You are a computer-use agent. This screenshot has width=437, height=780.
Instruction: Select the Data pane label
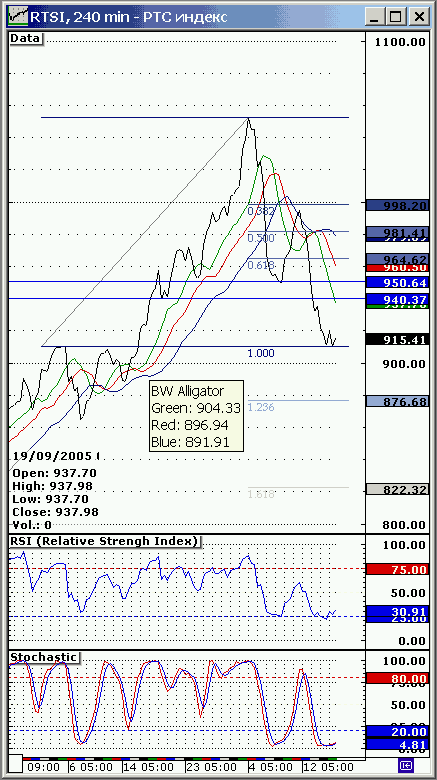[27, 38]
